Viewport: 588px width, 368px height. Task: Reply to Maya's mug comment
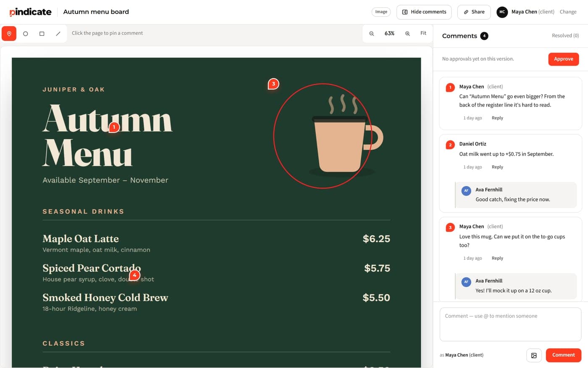(497, 258)
